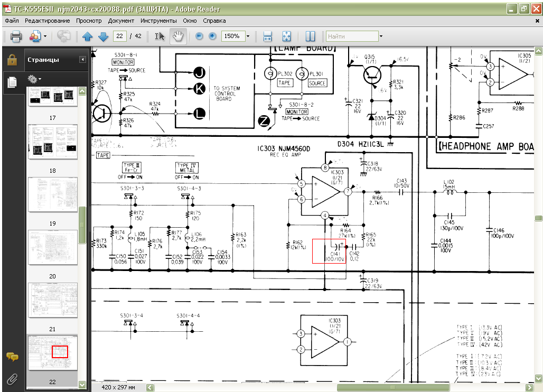Go to previous page with up arrow
This screenshot has height=392, width=543.
[87, 36]
